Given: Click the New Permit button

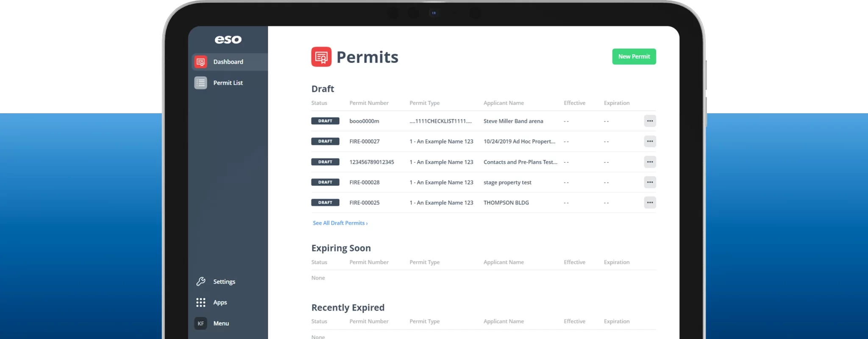Looking at the screenshot, I should 634,56.
